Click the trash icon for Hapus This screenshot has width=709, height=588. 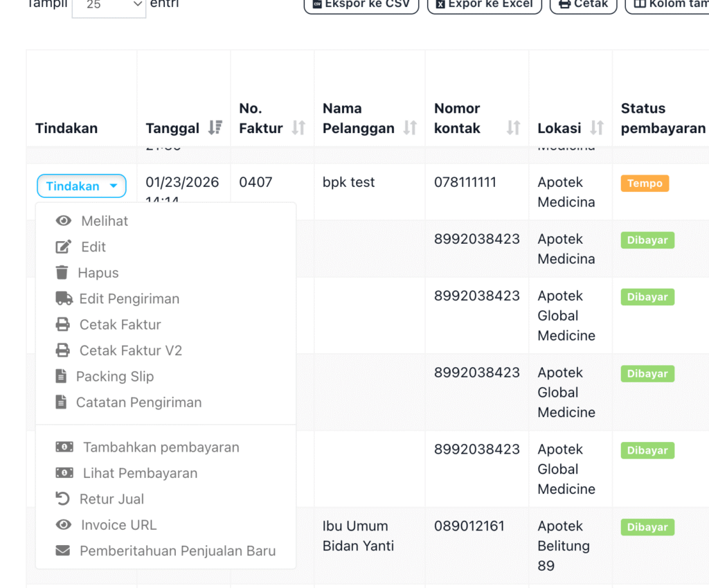pos(62,273)
